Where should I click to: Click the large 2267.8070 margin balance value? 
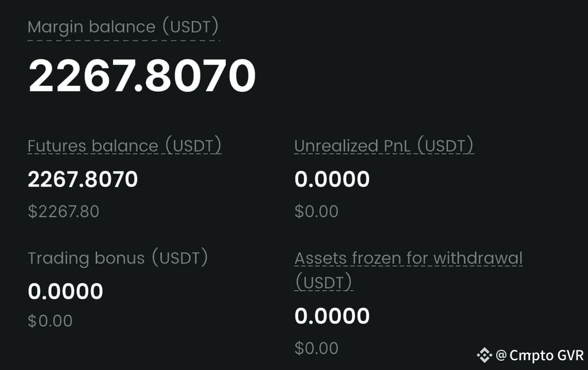point(142,75)
